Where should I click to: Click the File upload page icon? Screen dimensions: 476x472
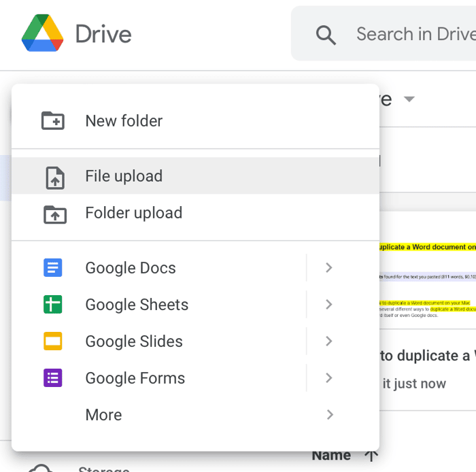coord(54,177)
